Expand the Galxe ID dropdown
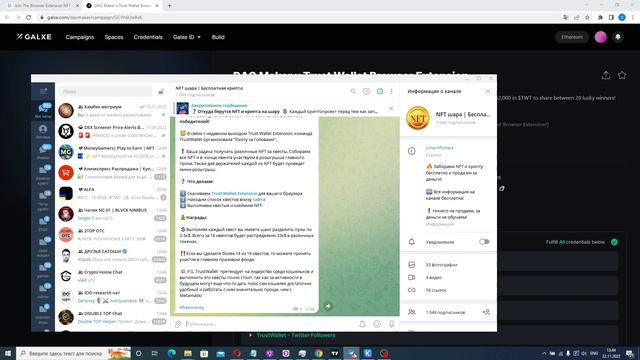Screen dimensions: 640x360 (187, 37)
